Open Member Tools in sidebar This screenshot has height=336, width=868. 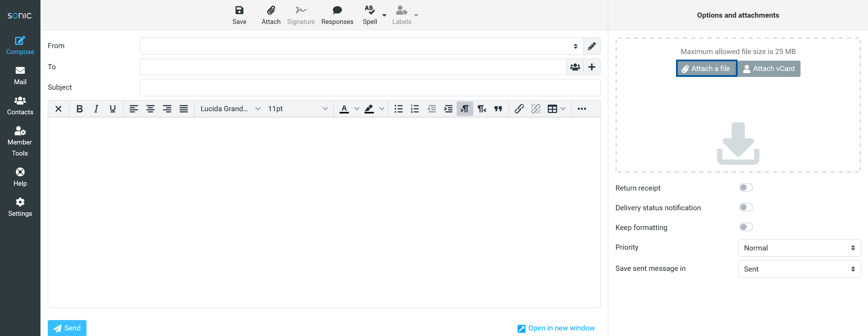(x=20, y=141)
